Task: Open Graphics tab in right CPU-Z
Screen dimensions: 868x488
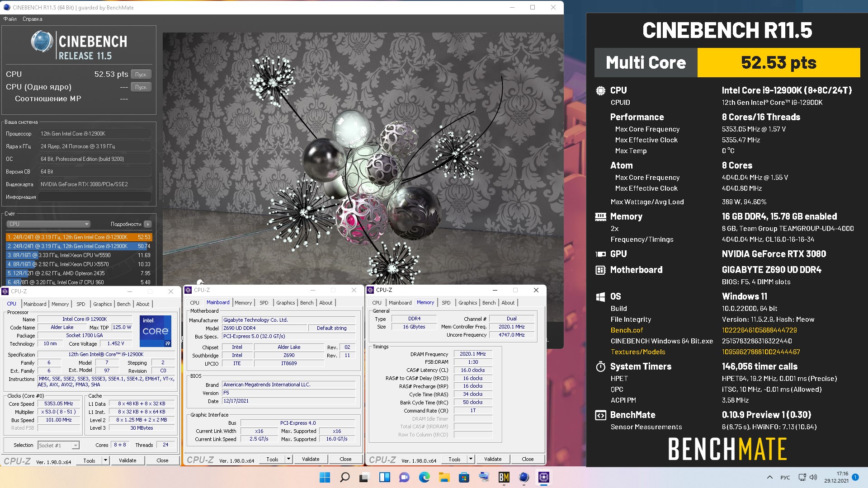Action: coord(468,303)
